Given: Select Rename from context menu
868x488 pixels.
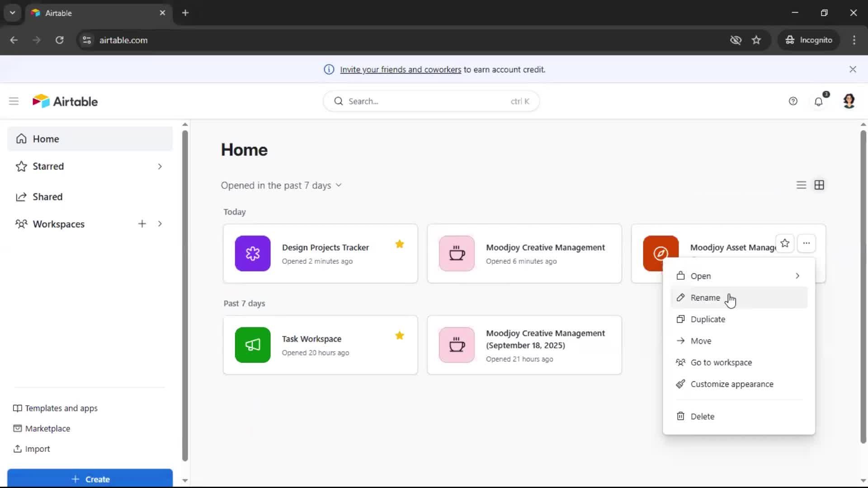Looking at the screenshot, I should [739, 298].
